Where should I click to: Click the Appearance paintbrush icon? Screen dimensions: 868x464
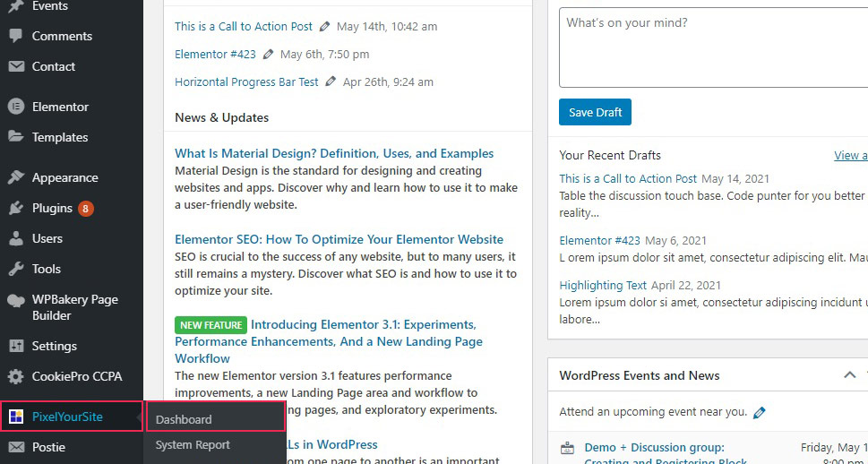click(x=16, y=177)
